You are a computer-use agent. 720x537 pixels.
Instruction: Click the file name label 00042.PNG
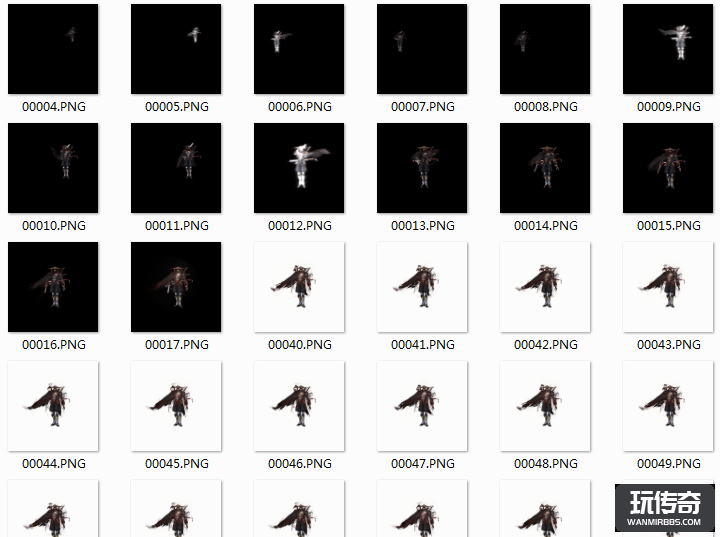(546, 345)
